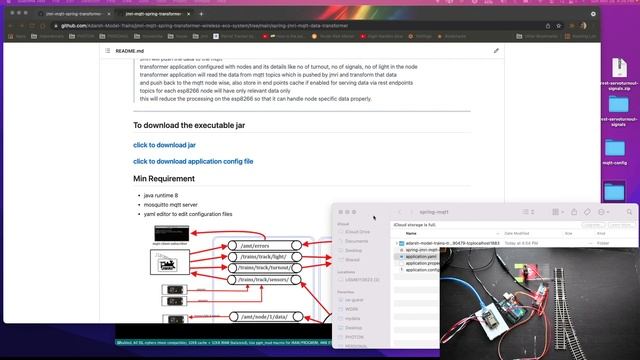
Task: Close the active second browser tab
Action: [x=188, y=14]
